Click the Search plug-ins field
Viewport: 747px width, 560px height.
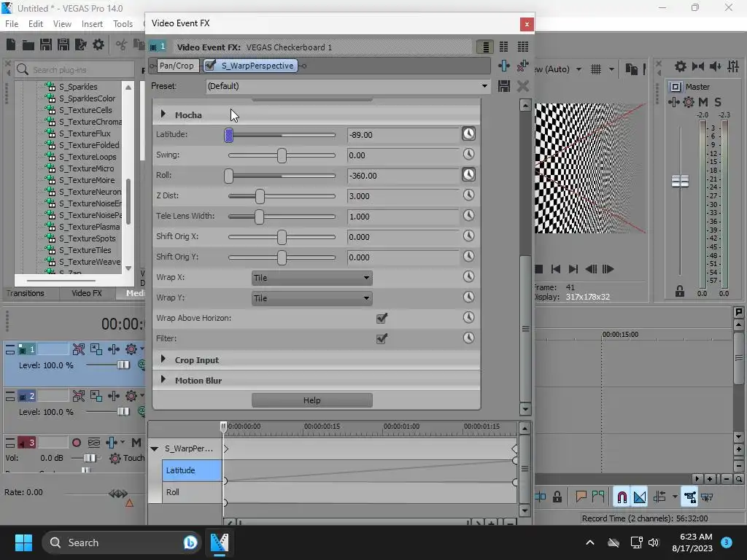pyautogui.click(x=74, y=69)
